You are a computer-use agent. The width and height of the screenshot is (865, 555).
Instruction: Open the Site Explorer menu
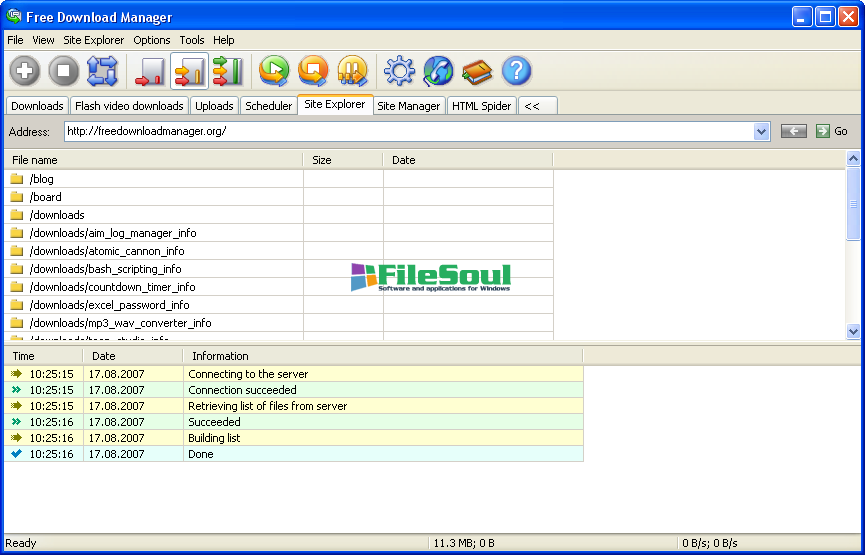pos(94,40)
